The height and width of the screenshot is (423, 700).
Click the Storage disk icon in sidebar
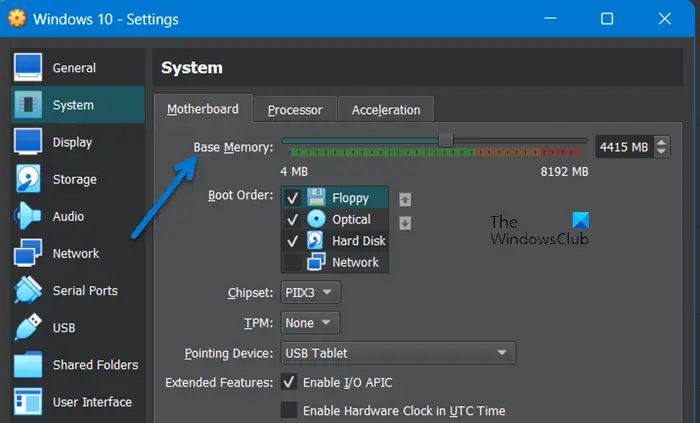pos(28,178)
